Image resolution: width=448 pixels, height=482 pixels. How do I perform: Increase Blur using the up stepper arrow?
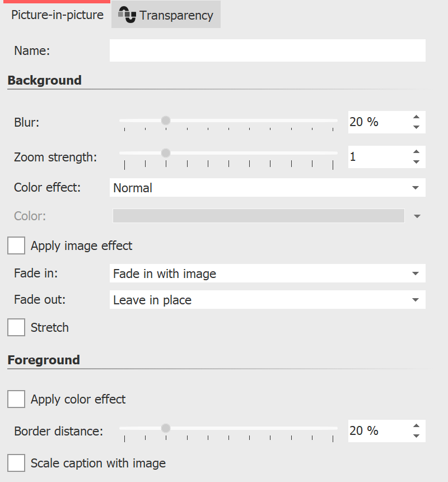click(417, 117)
